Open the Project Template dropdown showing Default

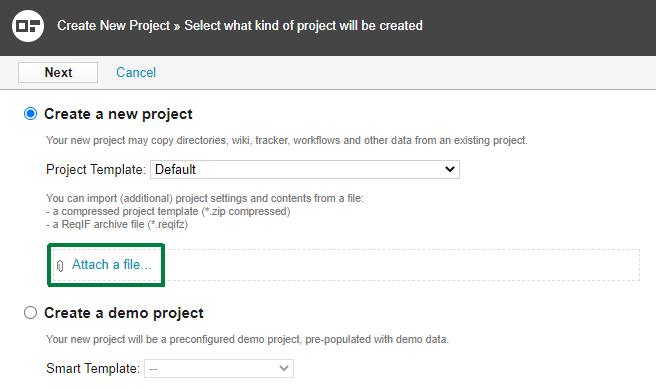tap(305, 169)
